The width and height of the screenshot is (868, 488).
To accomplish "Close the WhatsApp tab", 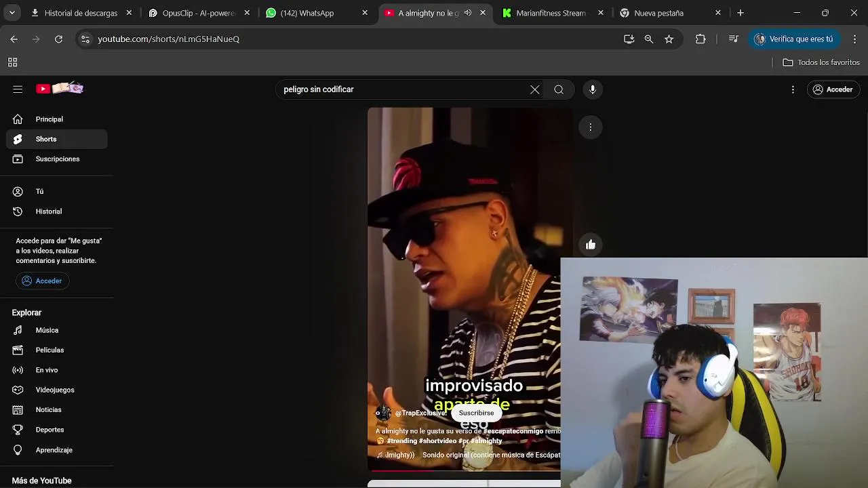I will tap(365, 13).
